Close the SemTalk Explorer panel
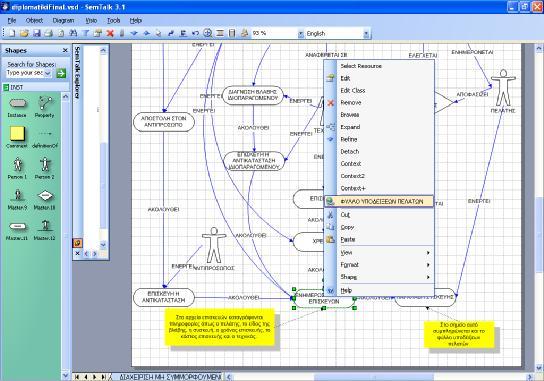This screenshot has height=381, width=544. (x=77, y=254)
